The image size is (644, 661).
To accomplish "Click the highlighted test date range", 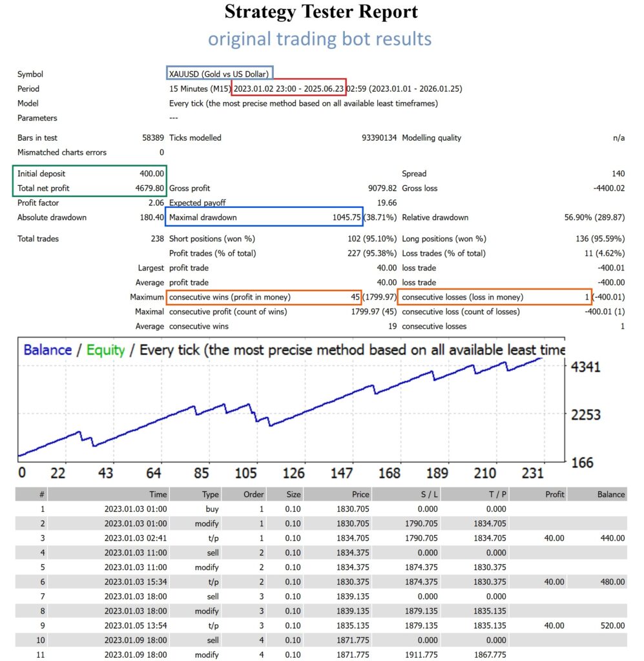I will click(x=289, y=89).
